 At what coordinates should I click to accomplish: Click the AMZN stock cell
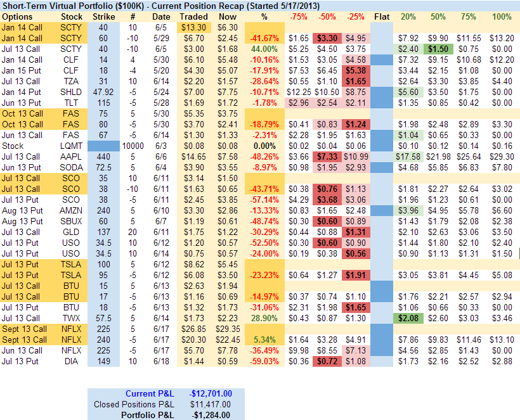pyautogui.click(x=72, y=210)
